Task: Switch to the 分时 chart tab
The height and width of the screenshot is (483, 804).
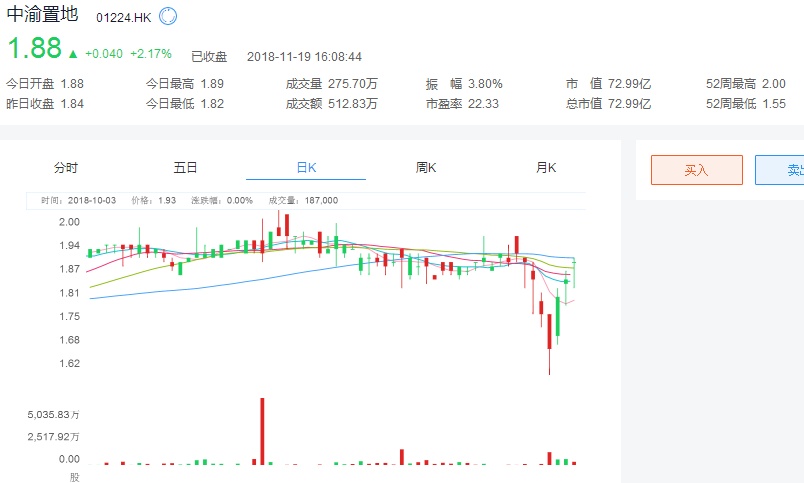Action: (66, 167)
